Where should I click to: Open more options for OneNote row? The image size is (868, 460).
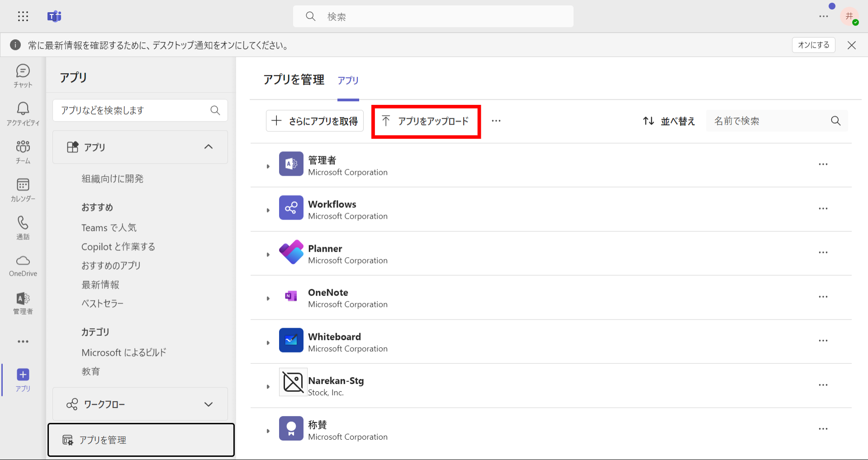[x=823, y=297]
